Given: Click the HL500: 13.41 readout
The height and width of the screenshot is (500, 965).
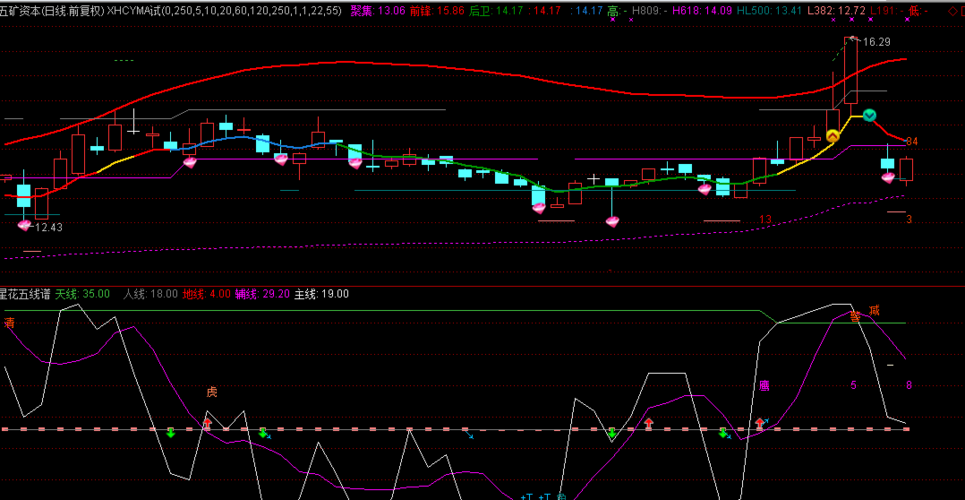Looking at the screenshot, I should pos(768,10).
